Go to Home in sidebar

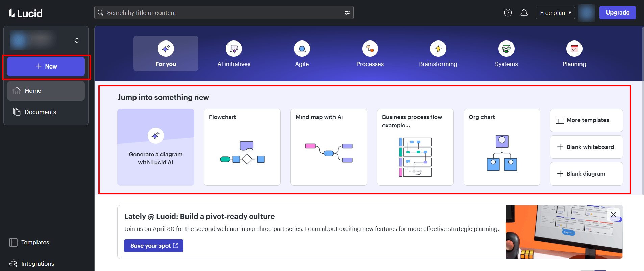pos(46,91)
